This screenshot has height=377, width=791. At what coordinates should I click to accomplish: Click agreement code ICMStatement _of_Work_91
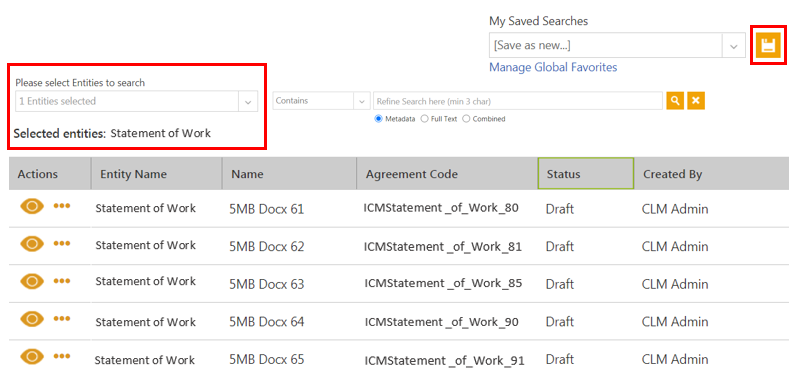(444, 360)
